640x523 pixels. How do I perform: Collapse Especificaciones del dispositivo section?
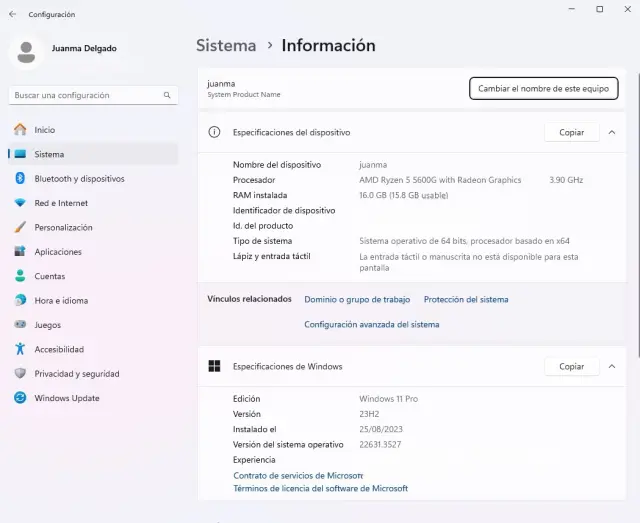click(611, 132)
